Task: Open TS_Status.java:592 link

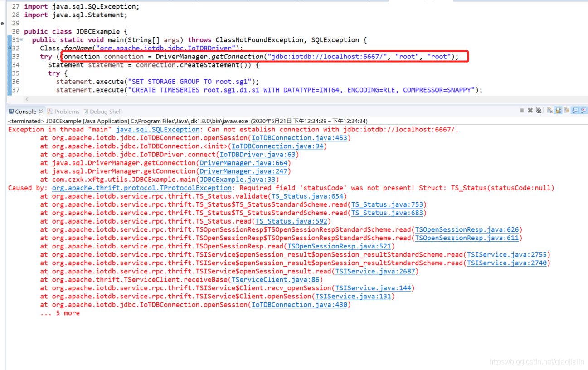Action: pos(291,221)
